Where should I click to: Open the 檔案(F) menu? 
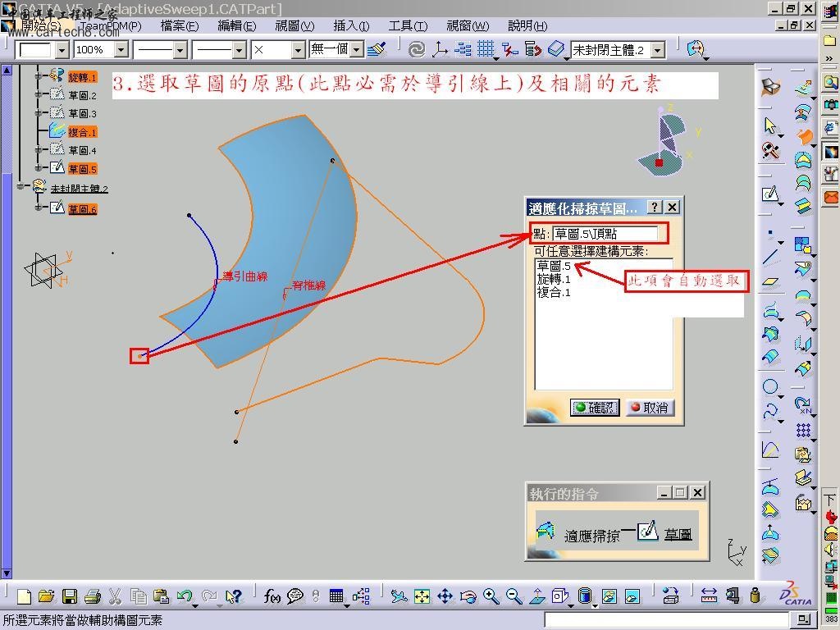(180, 25)
